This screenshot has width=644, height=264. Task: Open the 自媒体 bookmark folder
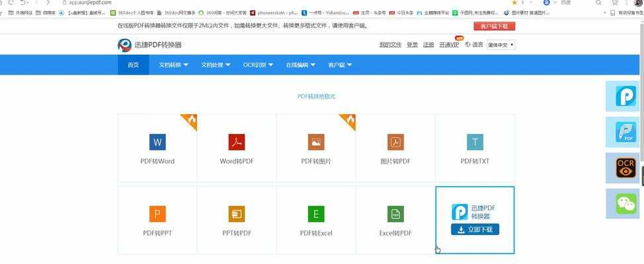[46, 13]
